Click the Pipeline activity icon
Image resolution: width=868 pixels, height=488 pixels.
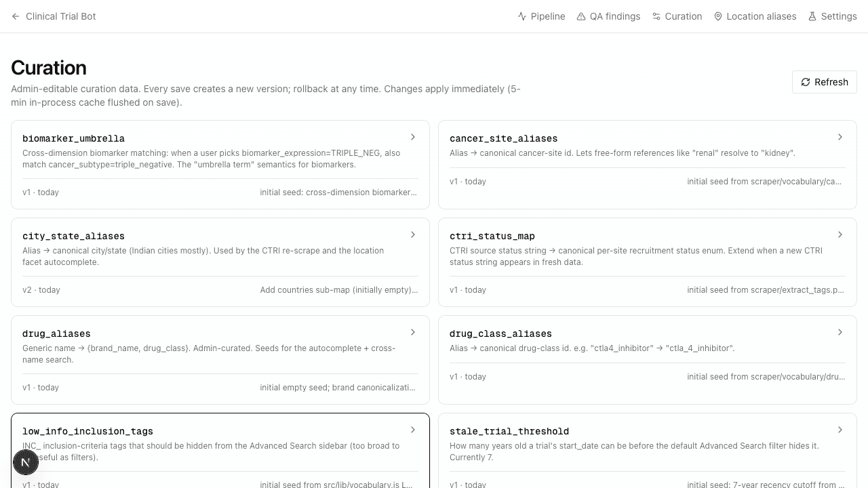click(522, 16)
